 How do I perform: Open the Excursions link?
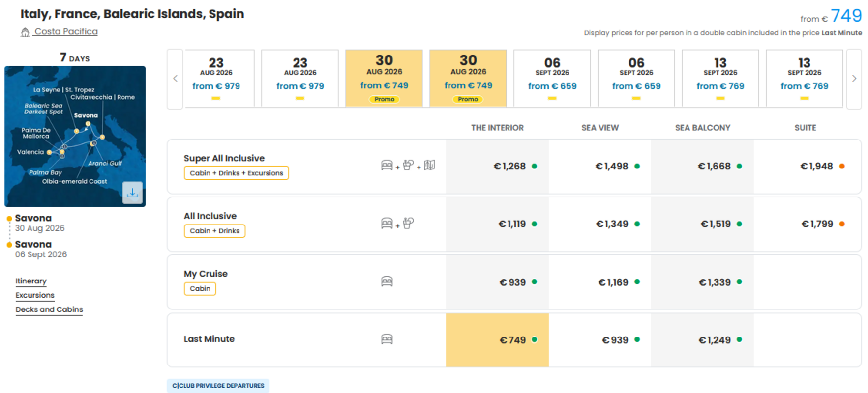[35, 295]
